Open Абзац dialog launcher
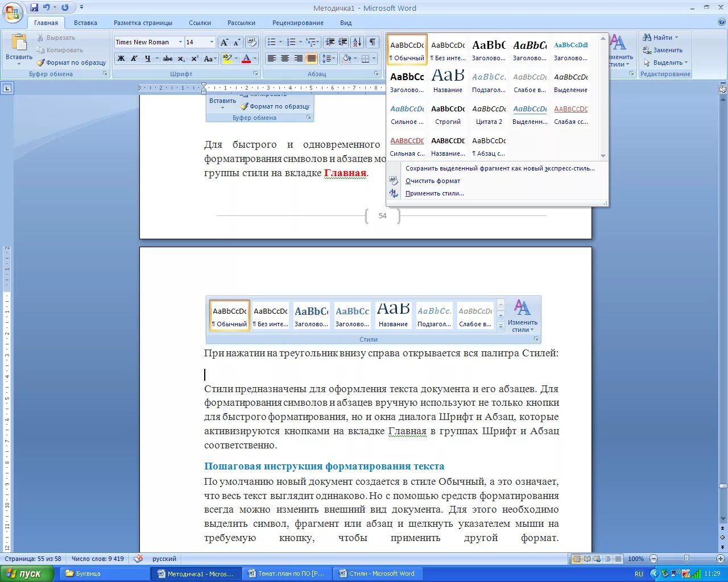 (377, 74)
